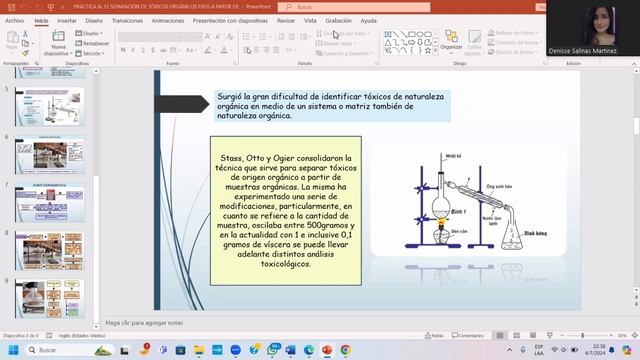
Task: Click the Windows Start button
Action: [13, 350]
